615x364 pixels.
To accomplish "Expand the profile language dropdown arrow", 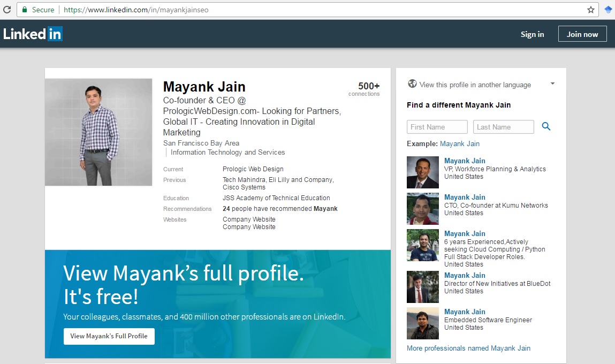I will click(552, 84).
